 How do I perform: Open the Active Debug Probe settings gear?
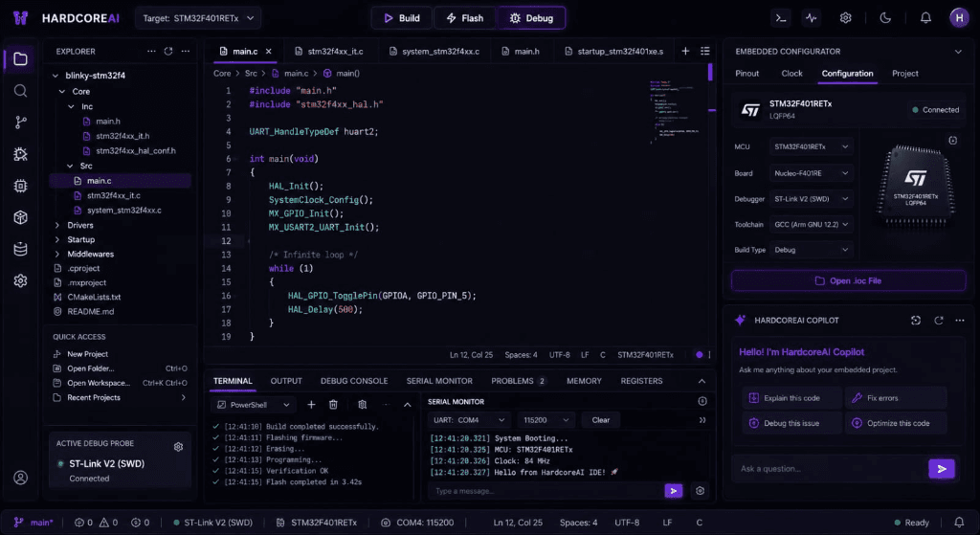pyautogui.click(x=178, y=447)
